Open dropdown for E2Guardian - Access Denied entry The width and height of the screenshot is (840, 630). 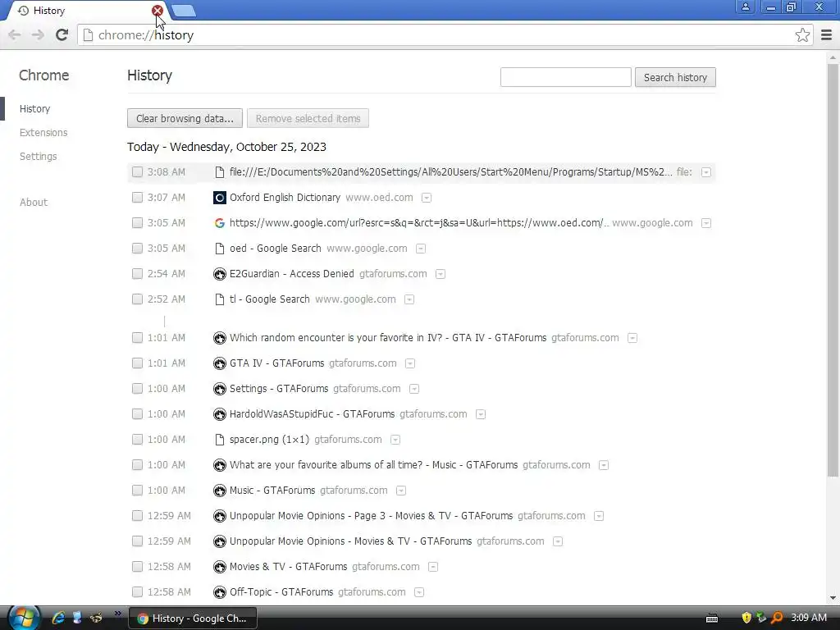tap(441, 274)
